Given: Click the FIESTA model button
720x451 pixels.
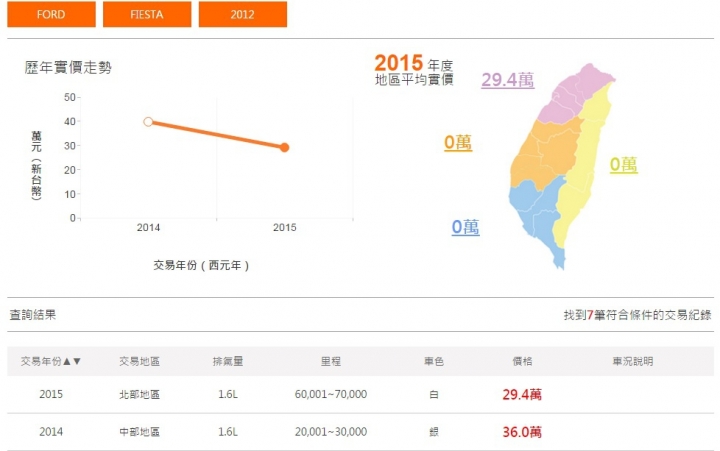Looking at the screenshot, I should point(147,14).
